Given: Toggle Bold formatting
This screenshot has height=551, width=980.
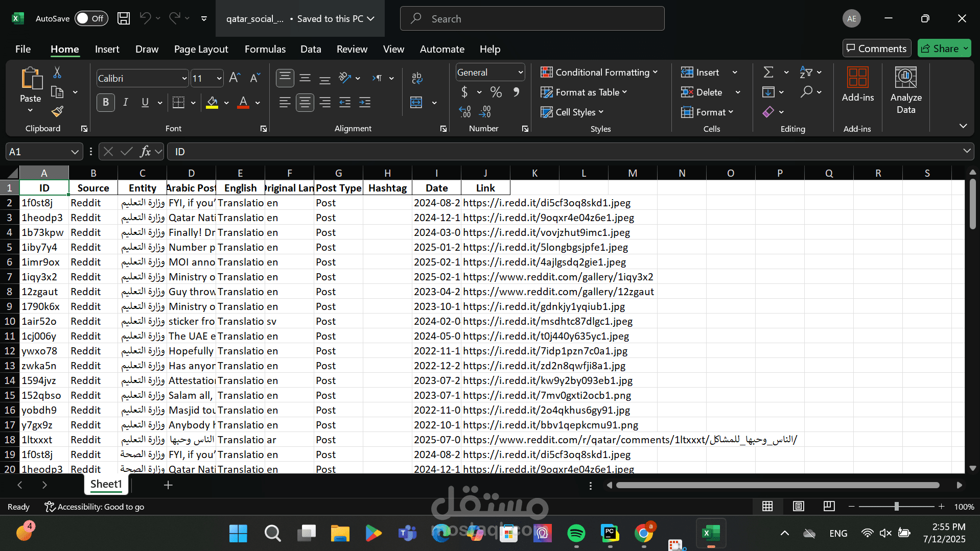Looking at the screenshot, I should coord(105,102).
